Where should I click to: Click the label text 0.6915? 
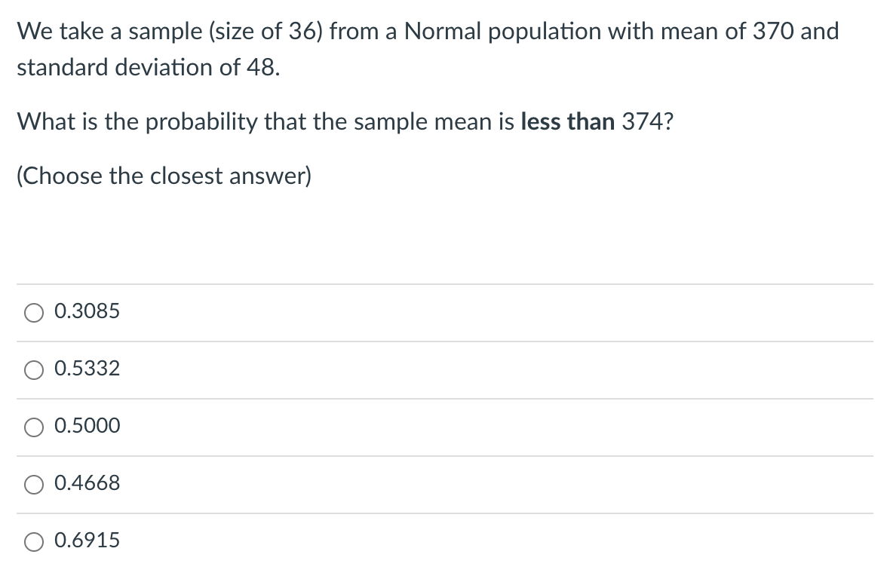pyautogui.click(x=87, y=540)
